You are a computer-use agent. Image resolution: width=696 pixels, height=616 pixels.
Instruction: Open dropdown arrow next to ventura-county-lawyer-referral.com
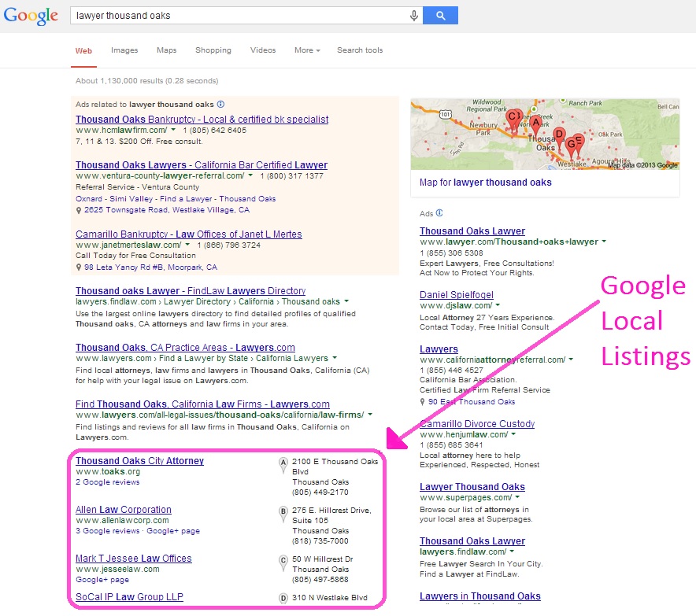coord(250,175)
